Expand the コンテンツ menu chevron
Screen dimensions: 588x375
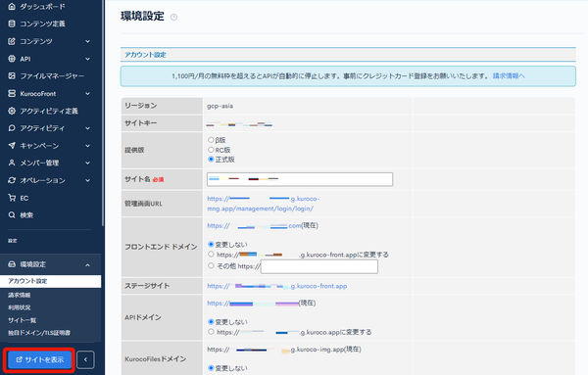tap(87, 41)
